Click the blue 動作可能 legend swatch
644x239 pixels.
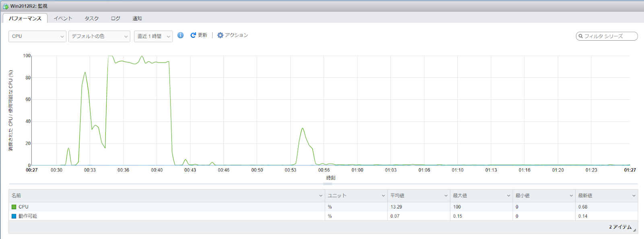[x=14, y=216]
